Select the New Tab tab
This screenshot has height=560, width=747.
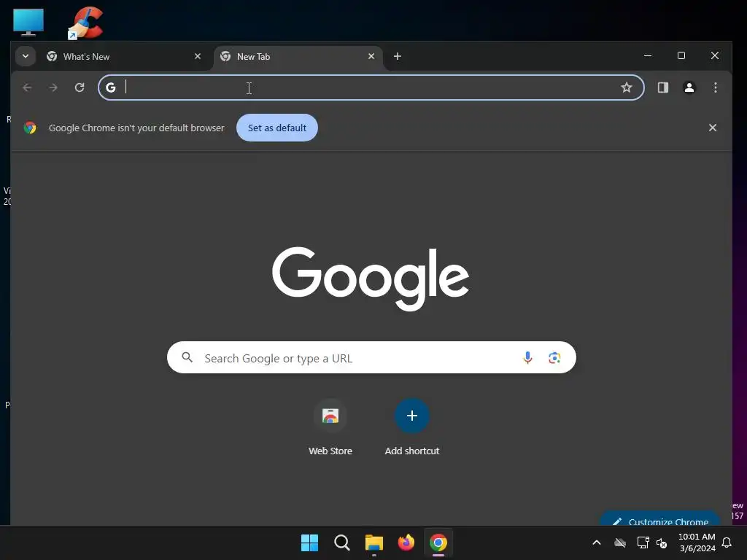tap(298, 57)
